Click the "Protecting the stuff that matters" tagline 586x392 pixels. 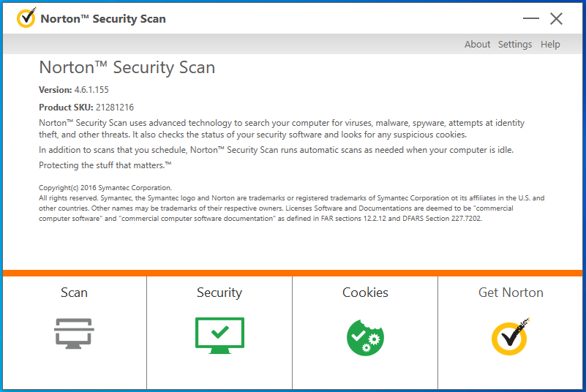[105, 165]
